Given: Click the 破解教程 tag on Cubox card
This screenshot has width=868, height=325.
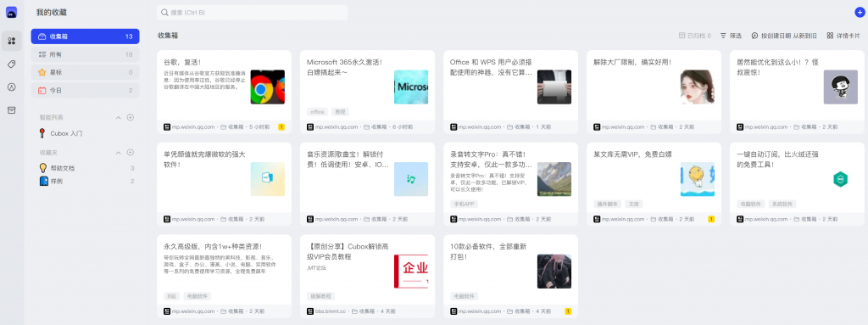Looking at the screenshot, I should pos(320,296).
